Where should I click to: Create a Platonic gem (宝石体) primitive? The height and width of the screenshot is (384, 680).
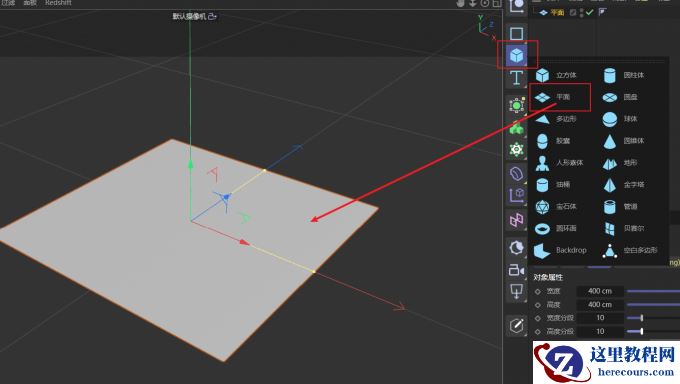(x=556, y=207)
